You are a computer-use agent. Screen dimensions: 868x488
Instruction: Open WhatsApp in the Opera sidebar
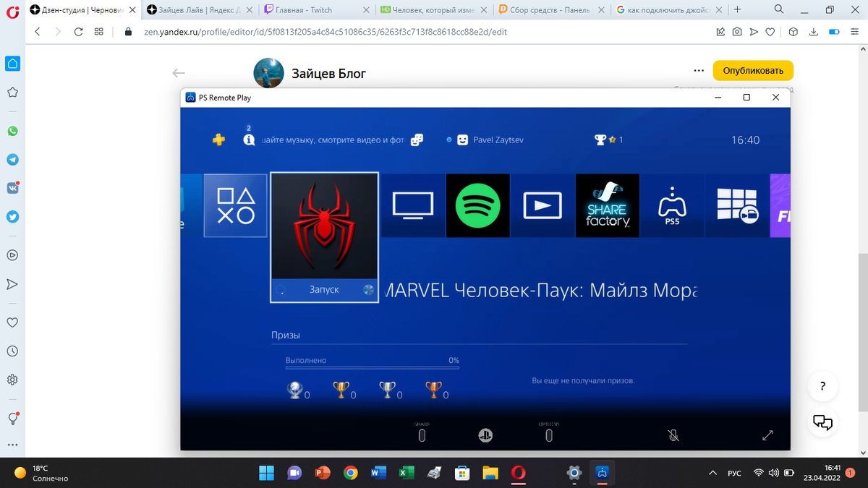pos(12,132)
